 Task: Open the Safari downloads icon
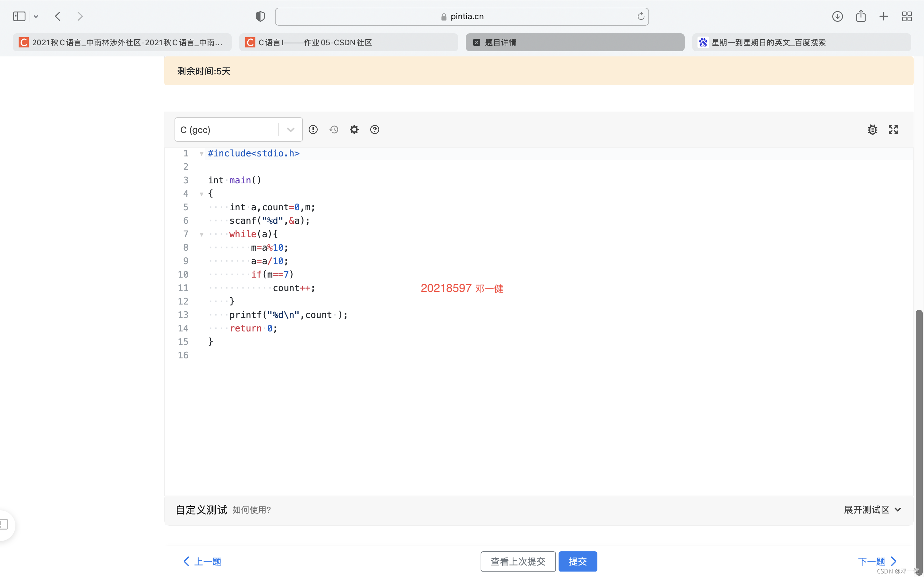coord(837,16)
